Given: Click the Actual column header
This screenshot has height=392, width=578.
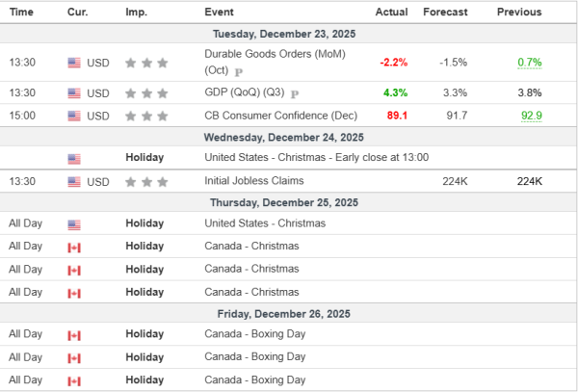Looking at the screenshot, I should click(x=391, y=12).
